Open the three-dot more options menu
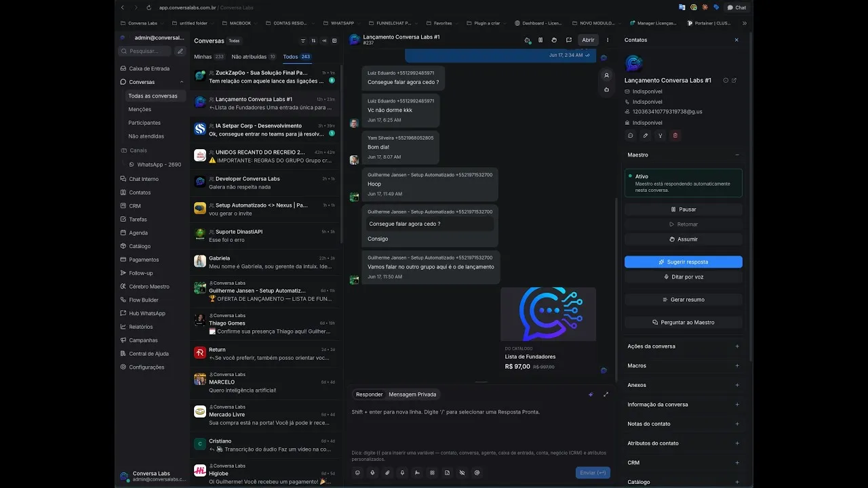Image resolution: width=868 pixels, height=488 pixels. pos(608,40)
